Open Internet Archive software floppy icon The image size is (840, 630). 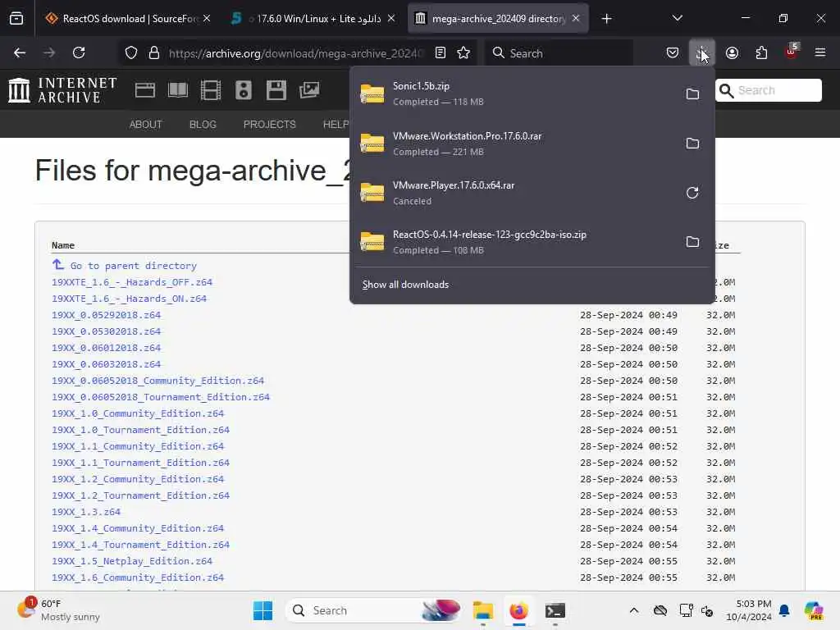click(276, 90)
